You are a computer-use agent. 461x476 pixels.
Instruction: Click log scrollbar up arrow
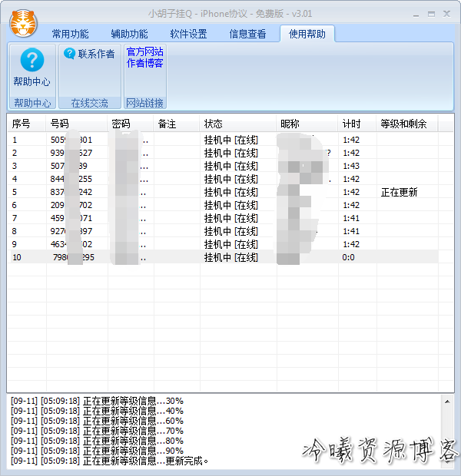(447, 402)
